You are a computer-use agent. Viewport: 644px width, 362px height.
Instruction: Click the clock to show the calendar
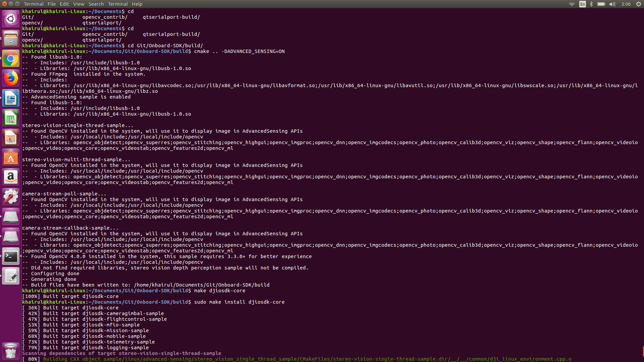pos(626,4)
